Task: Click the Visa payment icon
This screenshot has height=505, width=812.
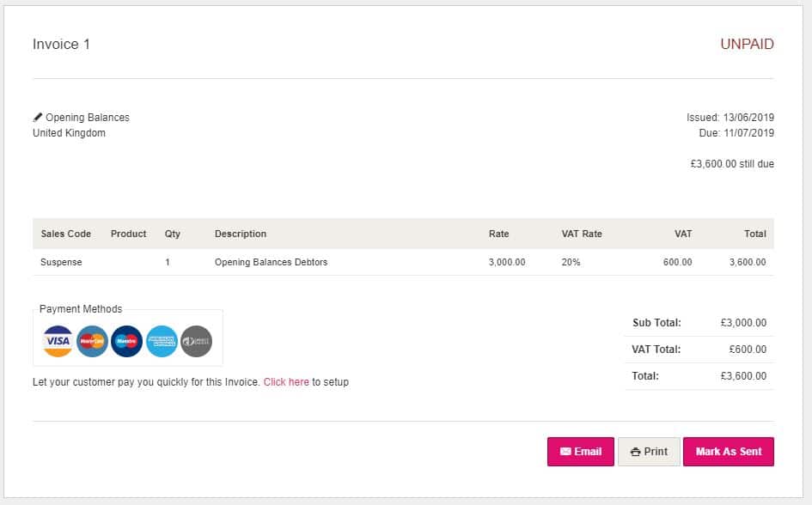Action: [x=58, y=341]
